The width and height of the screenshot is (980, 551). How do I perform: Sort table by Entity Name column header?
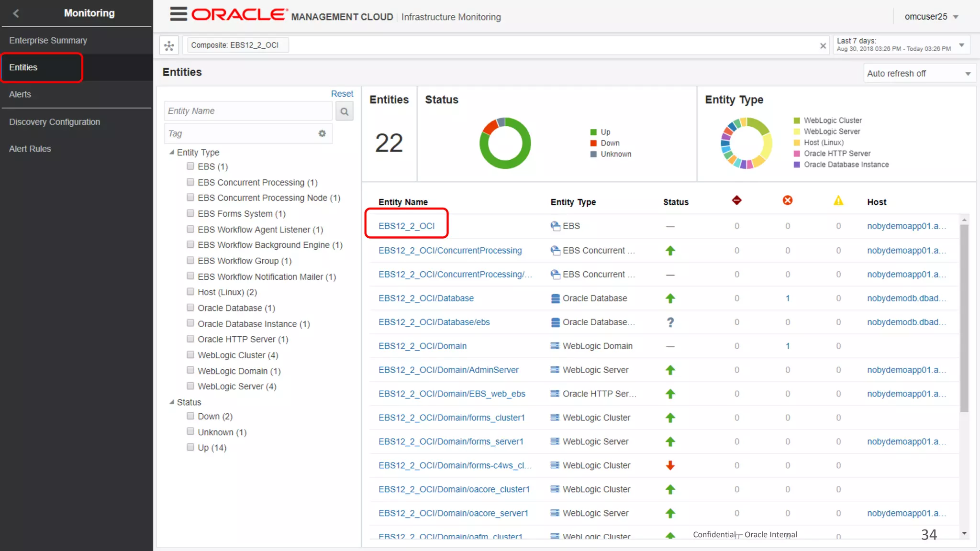click(x=403, y=202)
